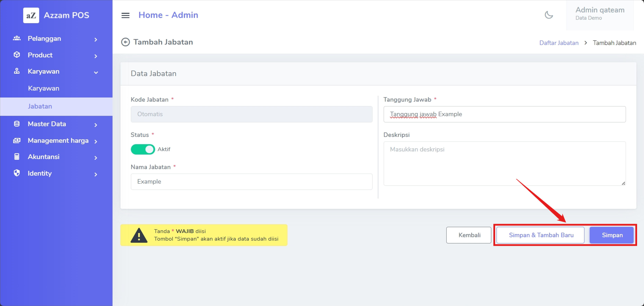
Task: Click the Product box icon
Action: click(x=17, y=55)
